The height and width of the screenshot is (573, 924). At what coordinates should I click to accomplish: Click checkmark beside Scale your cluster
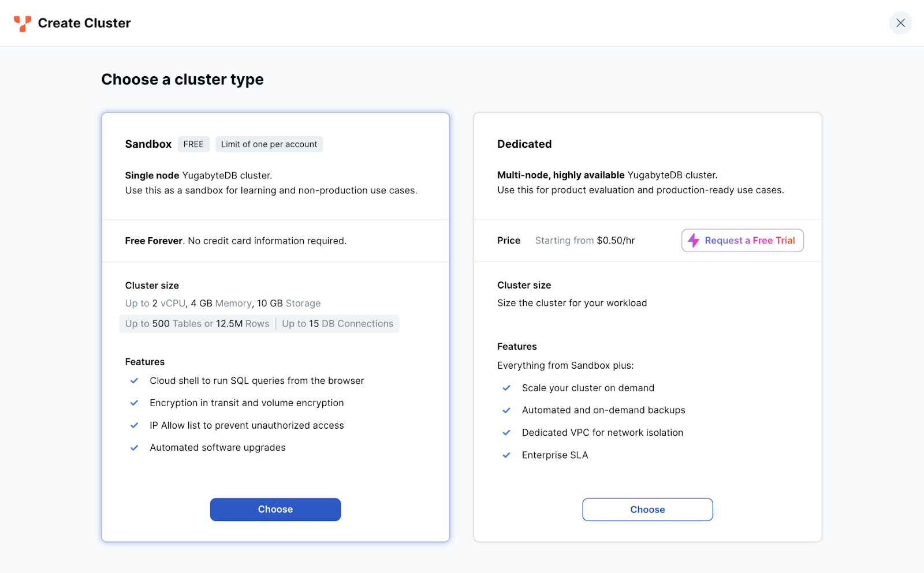coord(506,388)
